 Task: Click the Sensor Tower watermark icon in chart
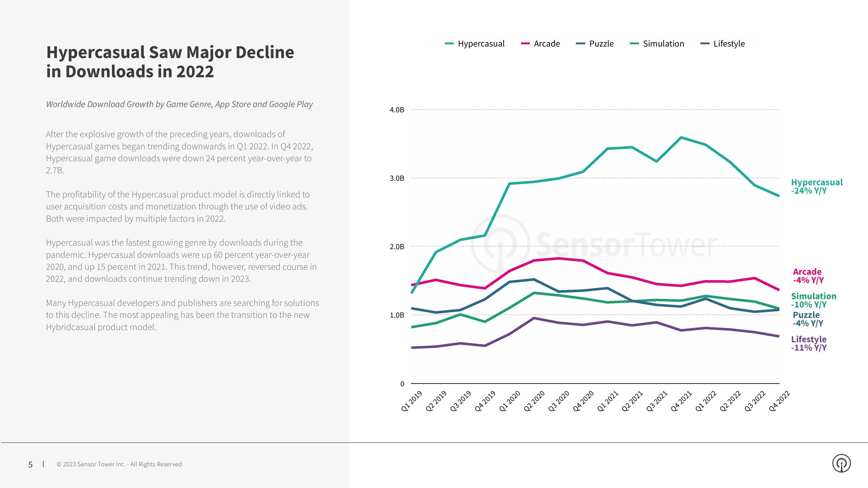tap(500, 244)
